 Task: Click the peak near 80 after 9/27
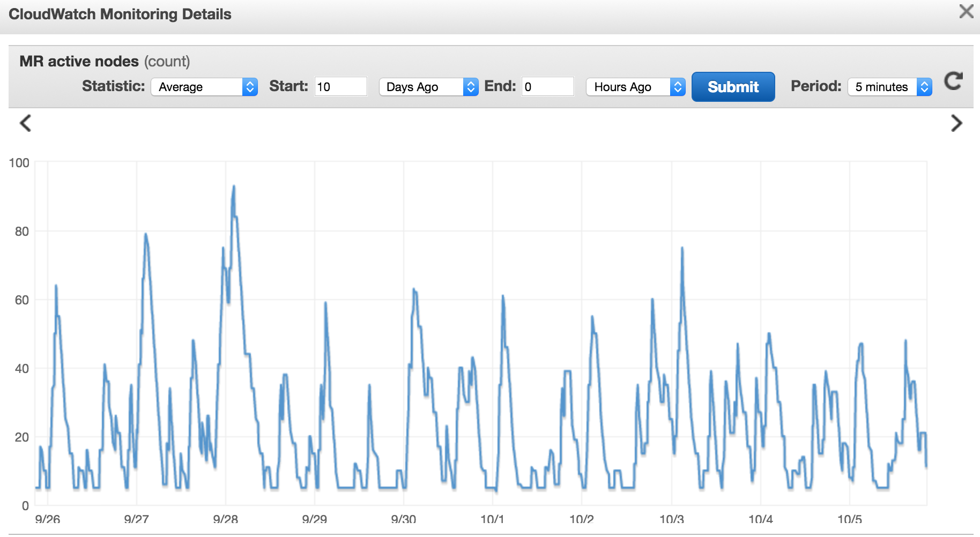pos(145,234)
